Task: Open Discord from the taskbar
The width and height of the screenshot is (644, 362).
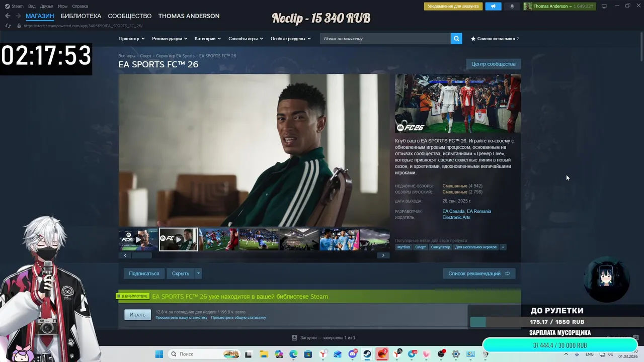Action: pyautogui.click(x=353, y=354)
